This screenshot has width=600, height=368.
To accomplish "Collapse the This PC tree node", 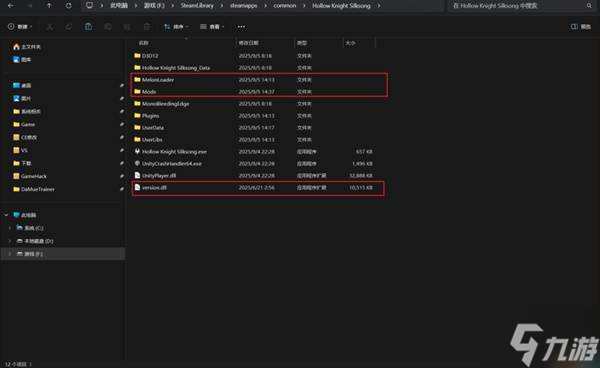I will 6,215.
